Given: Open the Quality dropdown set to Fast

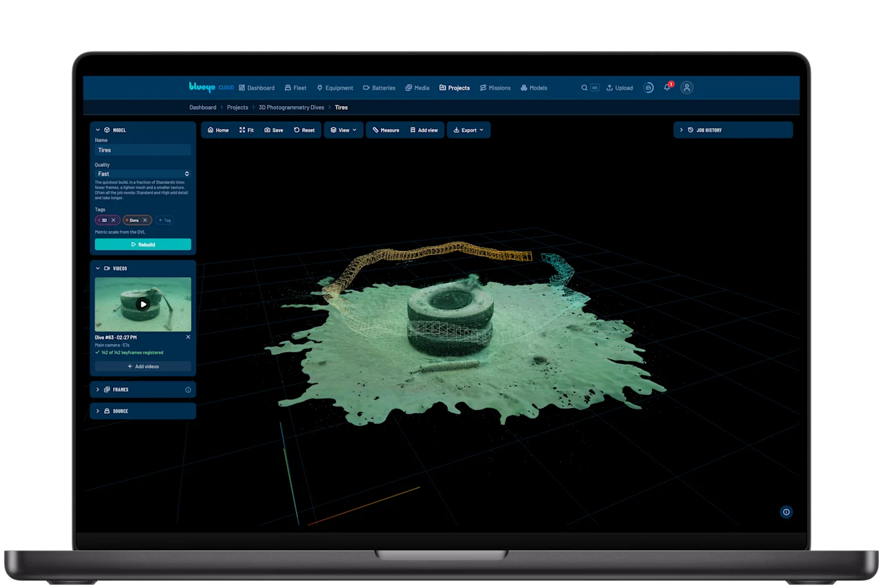Looking at the screenshot, I should tap(143, 174).
